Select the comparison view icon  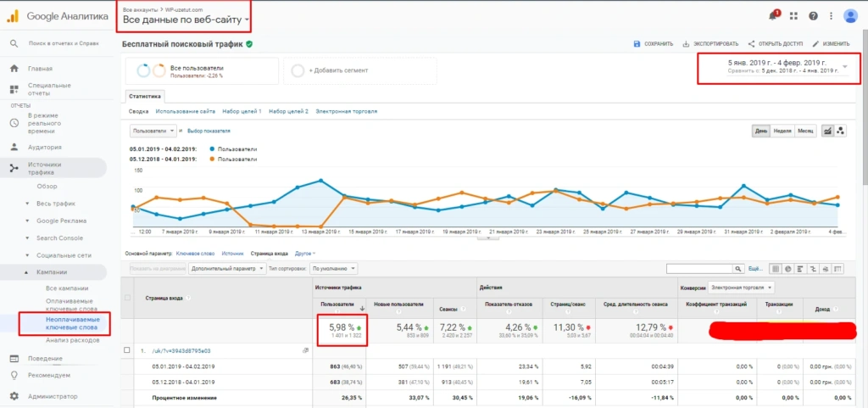[x=813, y=269]
